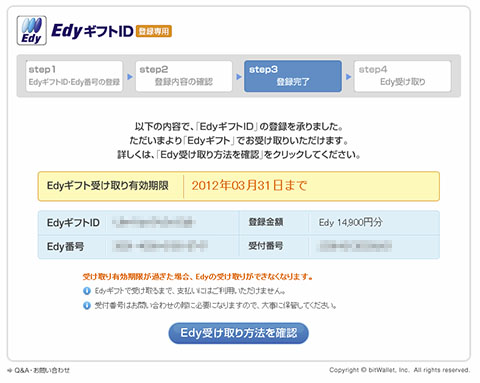Click the info icon beside Edyギフトで受け取るまで note
480x383 pixels.
87,291
